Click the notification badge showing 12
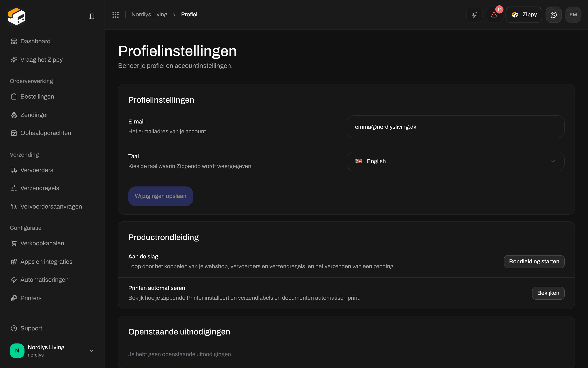Screen dimensions: 588x368 pyautogui.click(x=499, y=10)
